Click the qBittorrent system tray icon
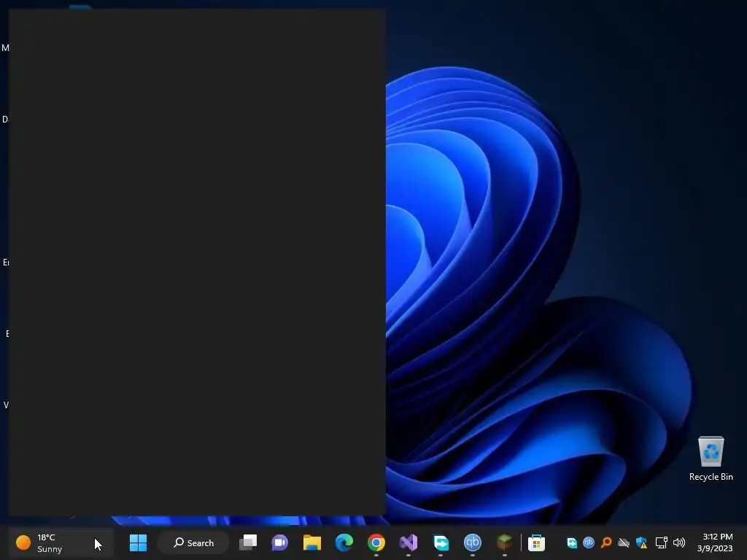 click(x=589, y=542)
